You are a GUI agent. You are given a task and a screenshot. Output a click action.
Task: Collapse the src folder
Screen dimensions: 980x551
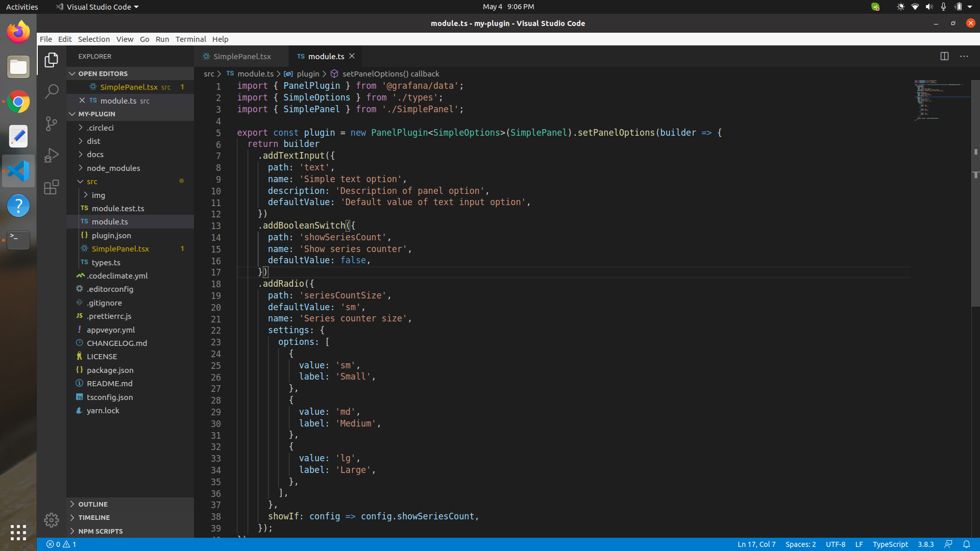click(x=130, y=181)
